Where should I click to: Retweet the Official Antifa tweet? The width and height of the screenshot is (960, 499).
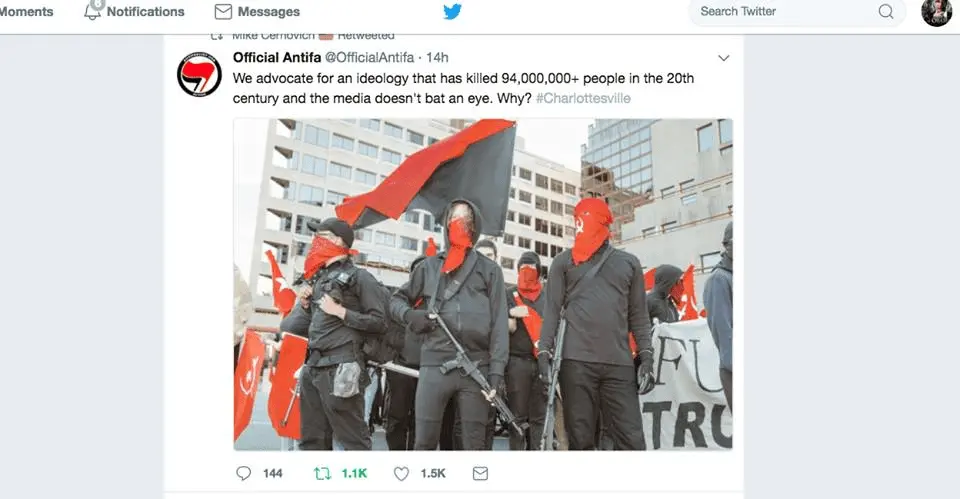coord(322,473)
